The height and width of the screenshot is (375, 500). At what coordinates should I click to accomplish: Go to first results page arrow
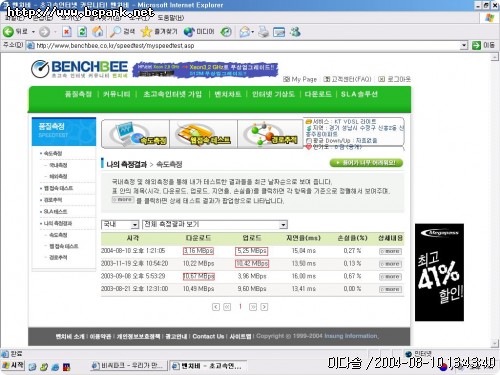(216, 307)
